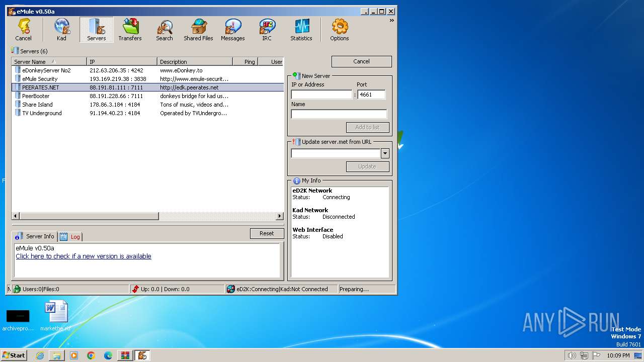The image size is (644, 362).
Task: Click the taskbar clock showing 10:09 PM
Action: tap(618, 355)
